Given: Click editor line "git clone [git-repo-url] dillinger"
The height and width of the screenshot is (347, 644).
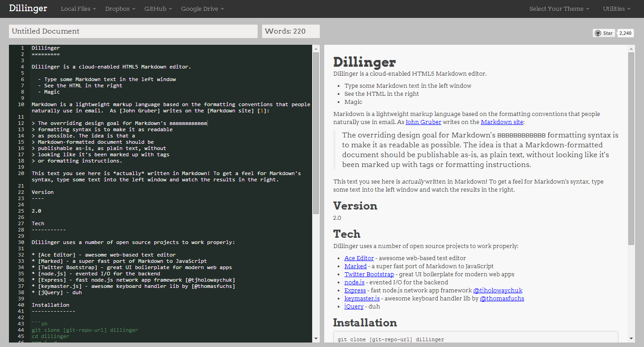Looking at the screenshot, I should coord(85,330).
